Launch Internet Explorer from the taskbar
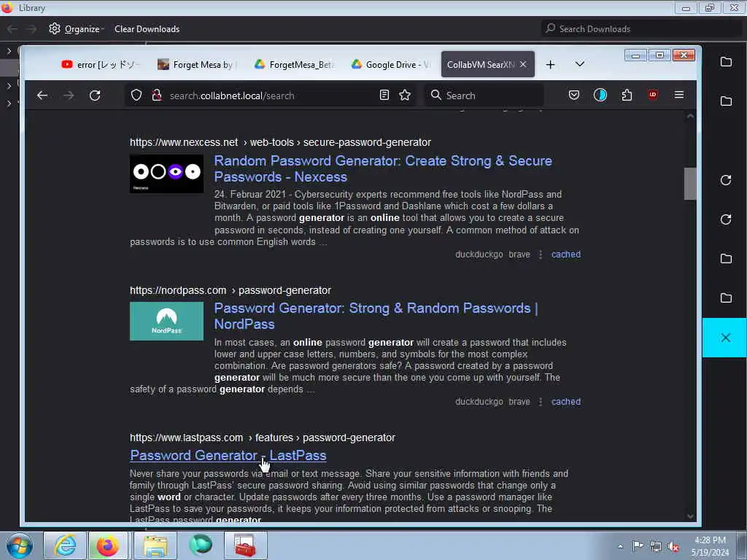The image size is (747, 560). click(65, 545)
